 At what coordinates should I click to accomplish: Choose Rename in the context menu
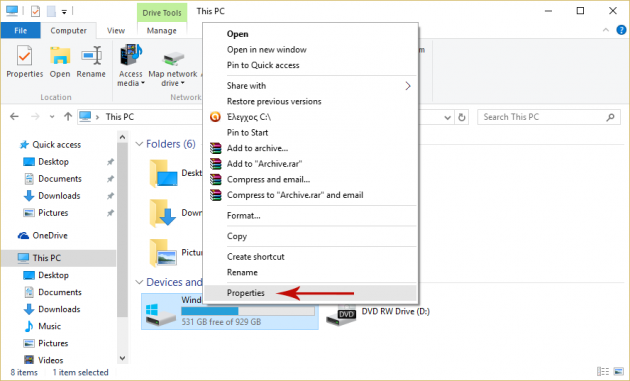[310, 272]
